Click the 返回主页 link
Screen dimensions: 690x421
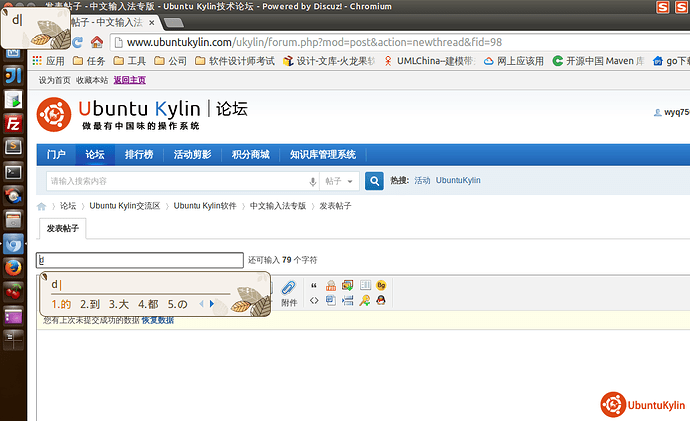coord(129,80)
